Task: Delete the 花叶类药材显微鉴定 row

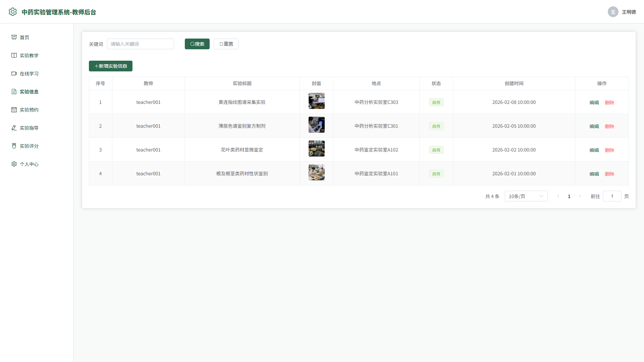Action: (609, 150)
